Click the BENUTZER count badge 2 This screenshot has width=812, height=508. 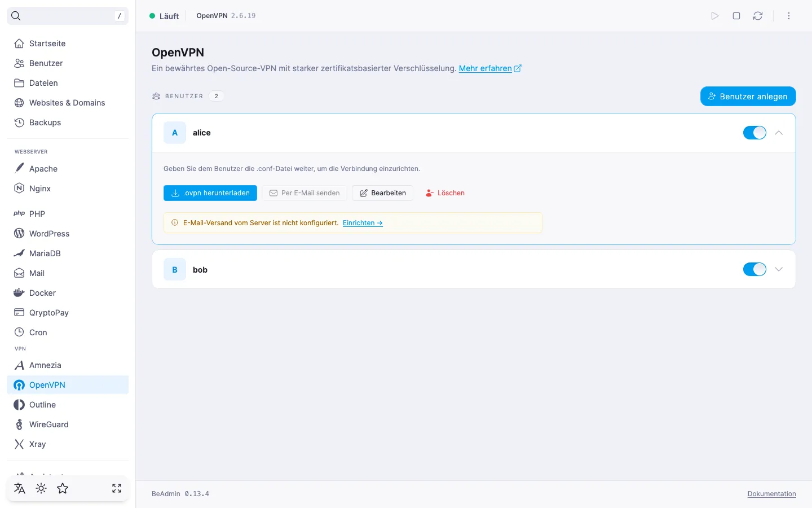point(217,96)
